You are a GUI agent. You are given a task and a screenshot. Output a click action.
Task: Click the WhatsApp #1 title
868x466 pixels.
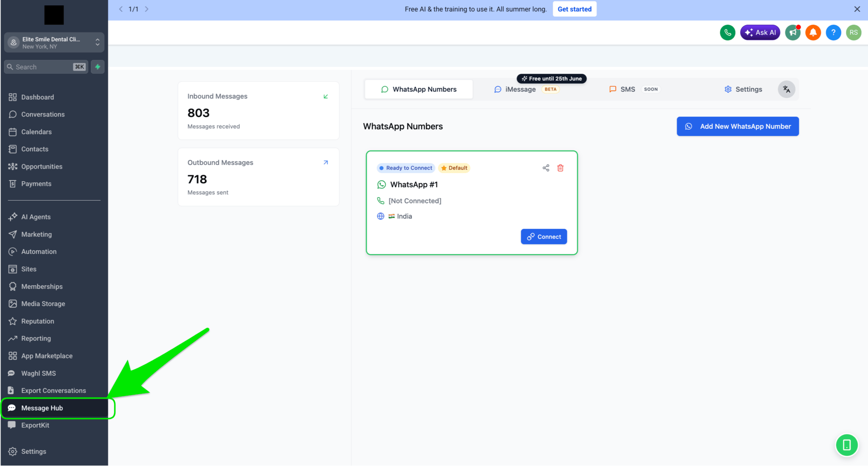click(x=414, y=185)
